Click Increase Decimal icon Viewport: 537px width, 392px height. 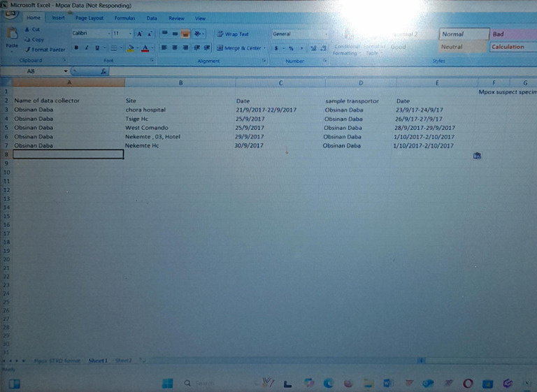[313, 48]
